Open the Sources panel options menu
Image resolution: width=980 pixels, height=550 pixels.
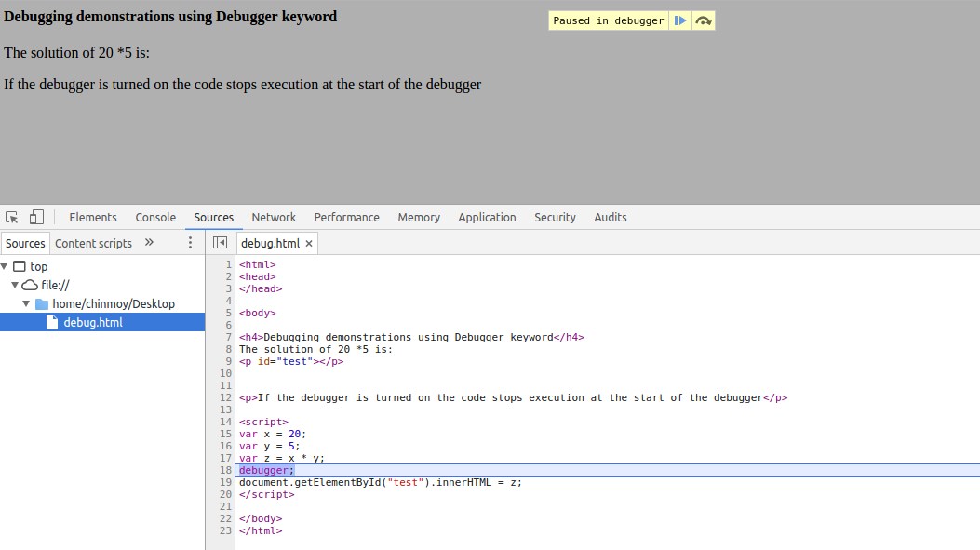click(190, 242)
